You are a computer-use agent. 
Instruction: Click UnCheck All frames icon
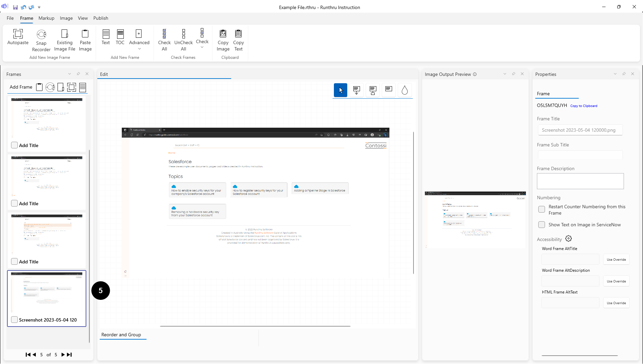[x=183, y=40]
